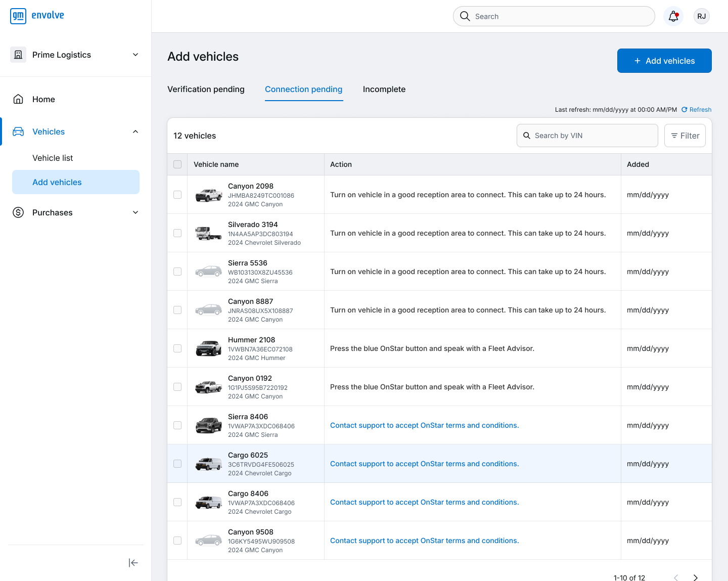Viewport: 728px width, 581px height.
Task: Click the Silverado 3194 vehicle image
Action: tap(209, 233)
